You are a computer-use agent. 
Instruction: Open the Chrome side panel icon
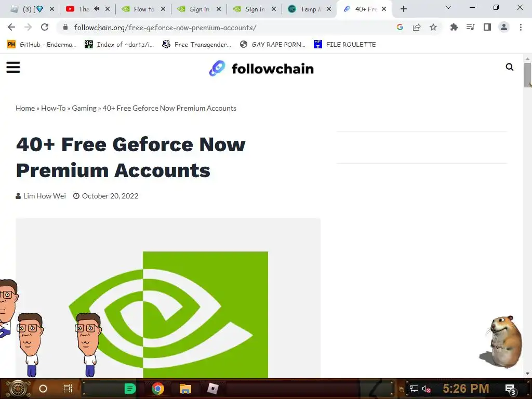click(487, 27)
